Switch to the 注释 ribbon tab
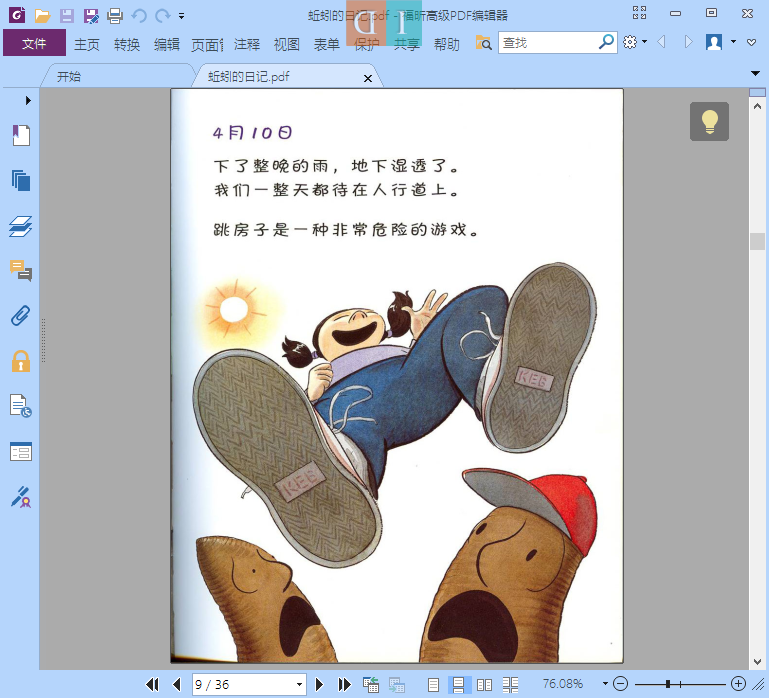This screenshot has width=769, height=698. click(x=247, y=44)
